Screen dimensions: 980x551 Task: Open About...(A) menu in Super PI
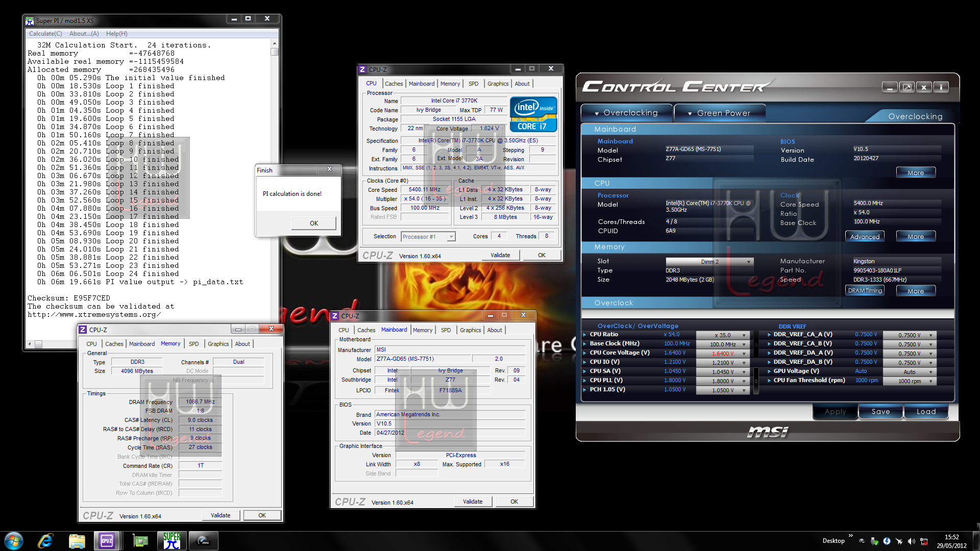coord(84,34)
